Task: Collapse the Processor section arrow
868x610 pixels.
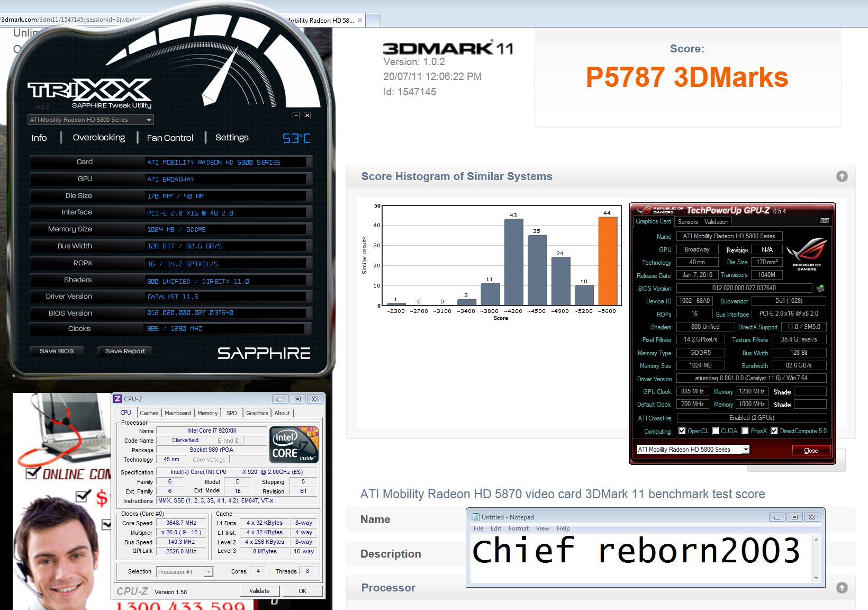Action: point(842,588)
